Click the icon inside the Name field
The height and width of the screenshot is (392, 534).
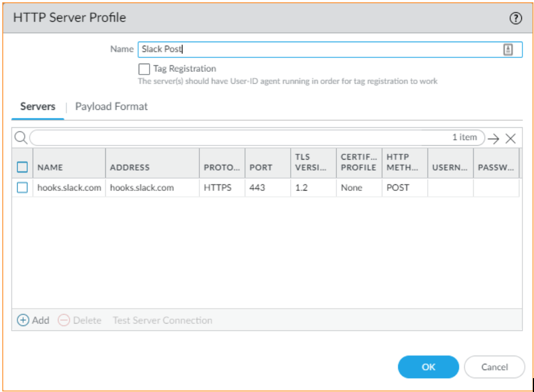tap(508, 50)
